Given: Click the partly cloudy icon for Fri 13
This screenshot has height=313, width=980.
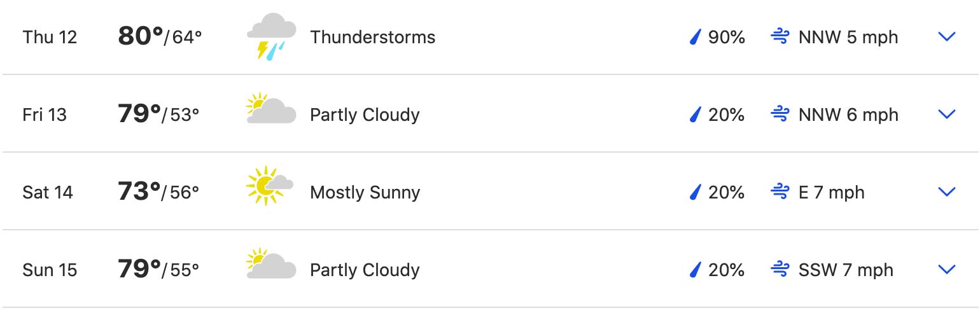Looking at the screenshot, I should point(271,109).
